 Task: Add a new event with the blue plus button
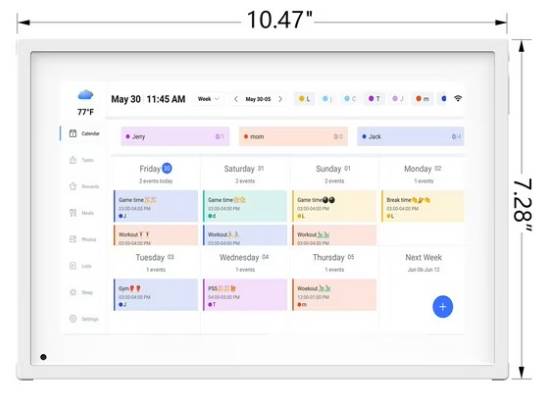point(442,307)
